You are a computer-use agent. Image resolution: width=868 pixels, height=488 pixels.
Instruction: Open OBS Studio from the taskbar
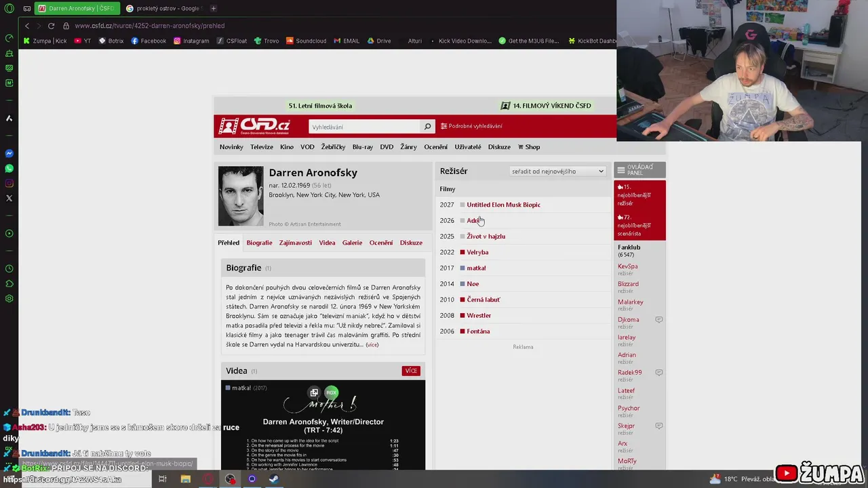231,479
